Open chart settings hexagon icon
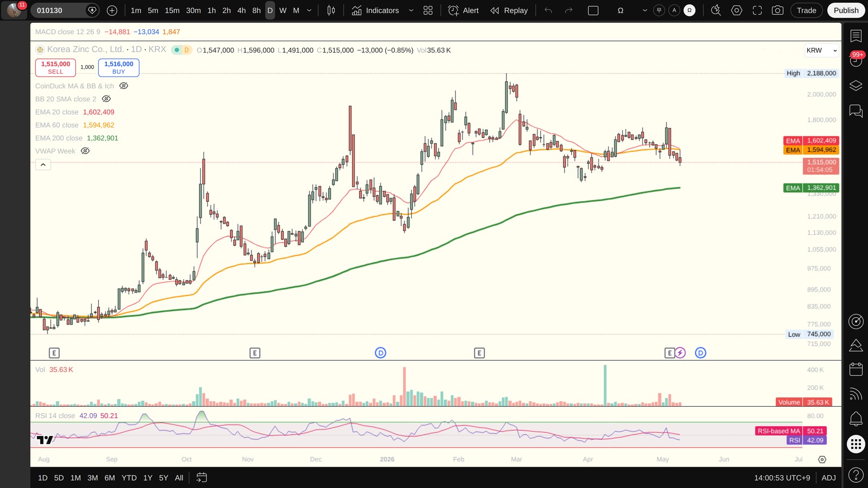This screenshot has width=868, height=488. tap(737, 10)
